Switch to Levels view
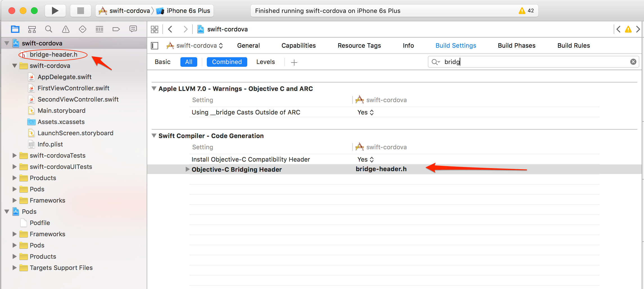The image size is (644, 289). coord(266,62)
